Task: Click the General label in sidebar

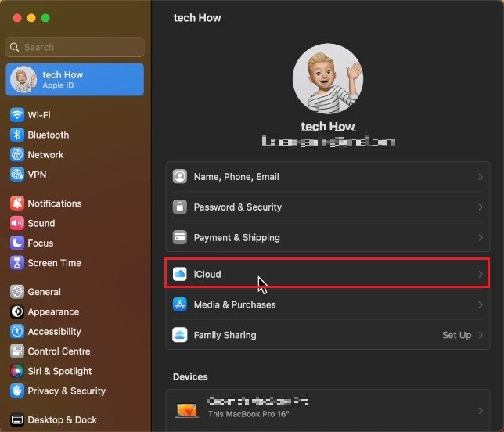Action: pyautogui.click(x=44, y=292)
